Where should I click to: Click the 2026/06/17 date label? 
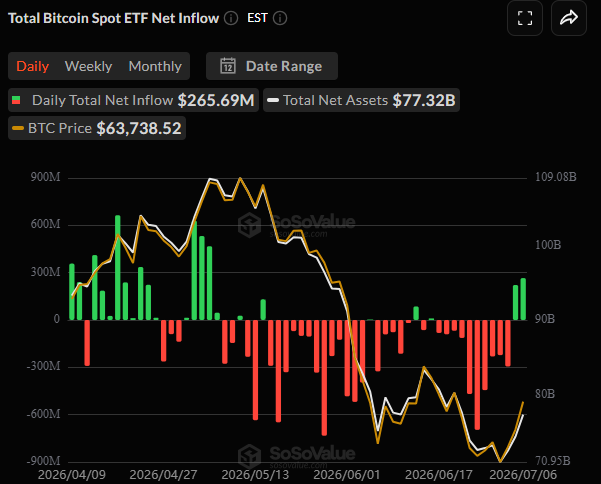click(x=438, y=475)
